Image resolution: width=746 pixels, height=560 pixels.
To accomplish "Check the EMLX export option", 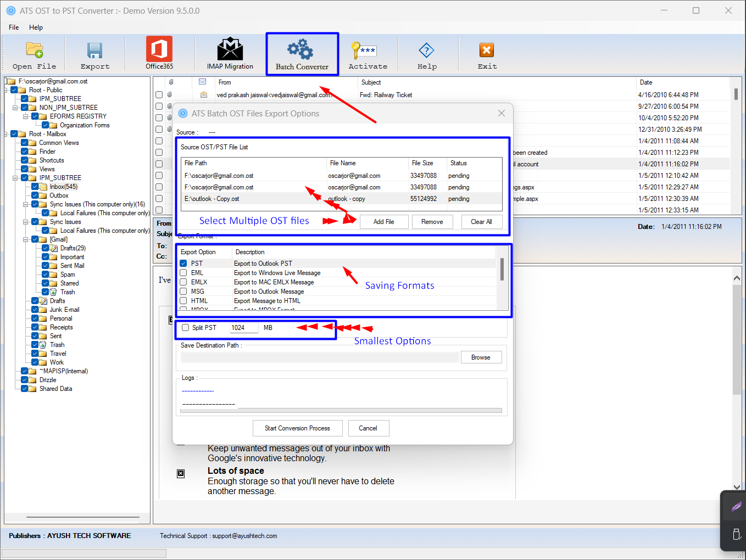I will (183, 282).
